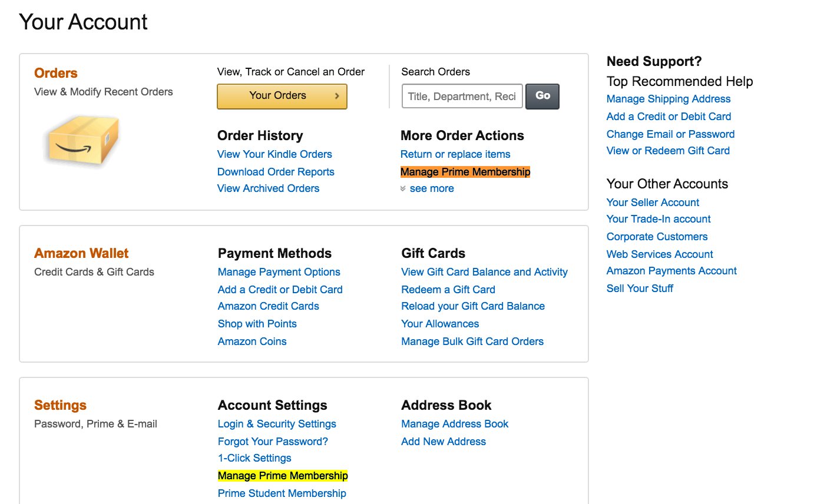Click the Payment Methods heading
This screenshot has width=814, height=504.
(x=274, y=253)
